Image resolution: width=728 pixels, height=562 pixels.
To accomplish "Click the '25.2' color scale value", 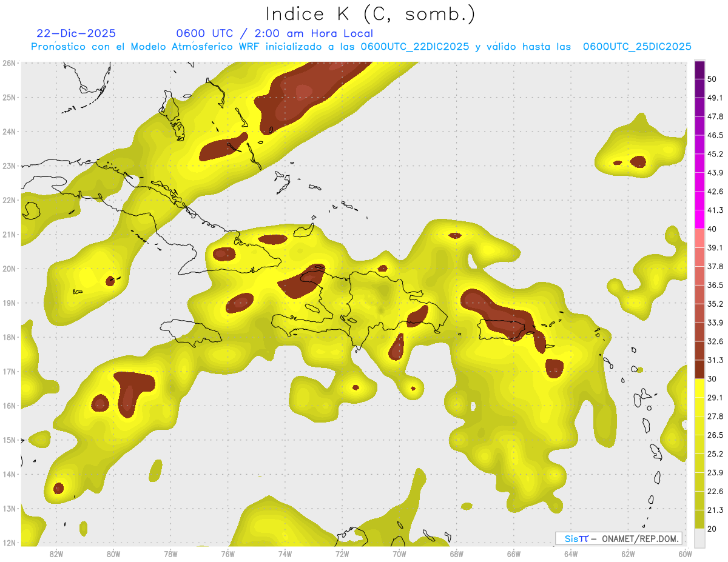I will click(715, 454).
